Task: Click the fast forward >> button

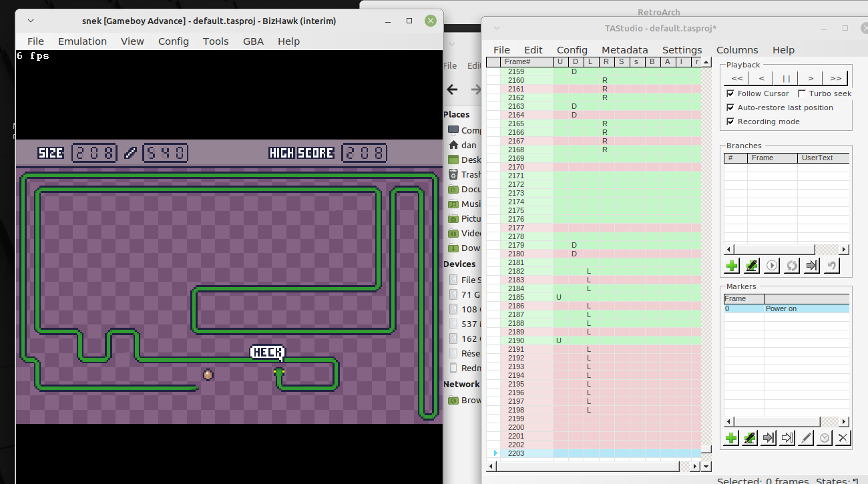Action: click(x=835, y=78)
